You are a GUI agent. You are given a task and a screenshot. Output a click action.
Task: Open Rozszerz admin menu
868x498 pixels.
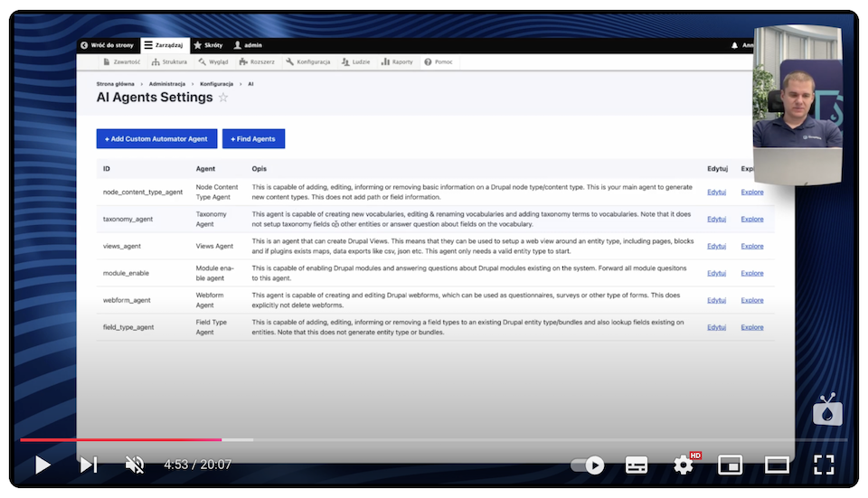click(x=257, y=62)
